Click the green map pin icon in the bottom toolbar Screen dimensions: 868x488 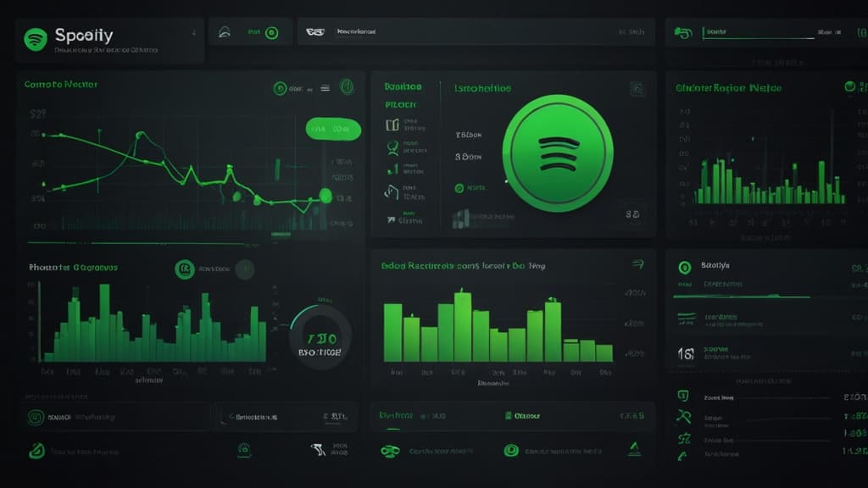pyautogui.click(x=244, y=449)
